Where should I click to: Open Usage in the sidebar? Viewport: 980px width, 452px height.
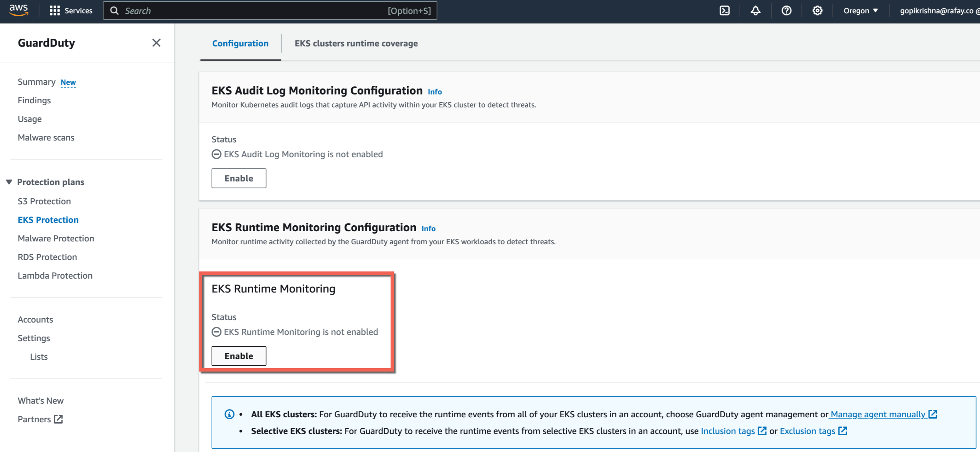click(30, 119)
